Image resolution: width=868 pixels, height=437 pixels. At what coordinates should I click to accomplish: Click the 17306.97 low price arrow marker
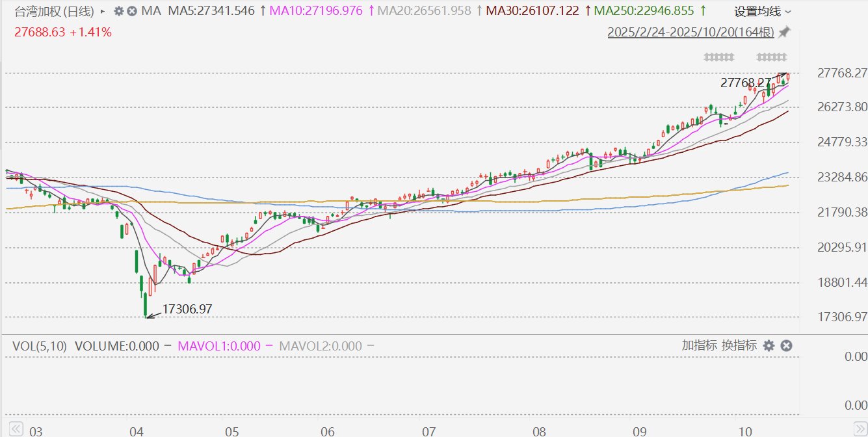coord(150,316)
